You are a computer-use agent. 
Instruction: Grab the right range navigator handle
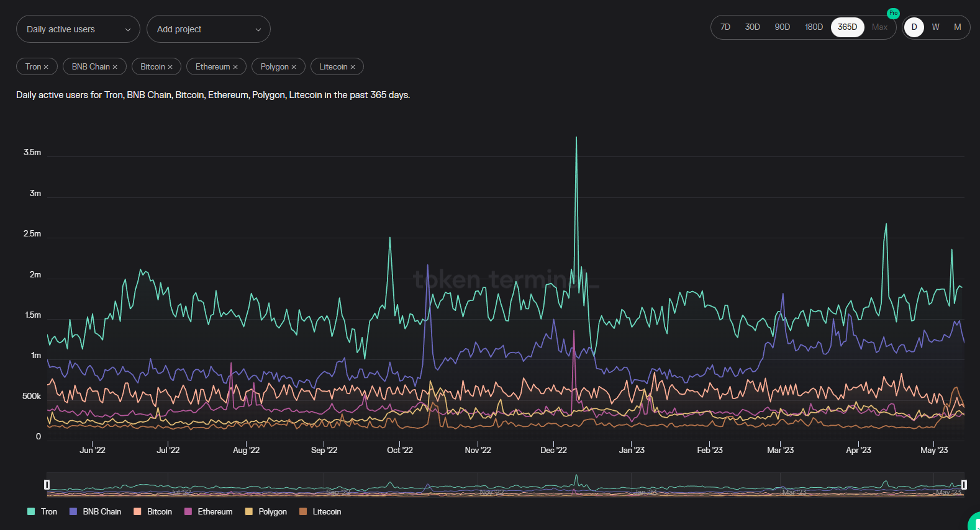(964, 485)
